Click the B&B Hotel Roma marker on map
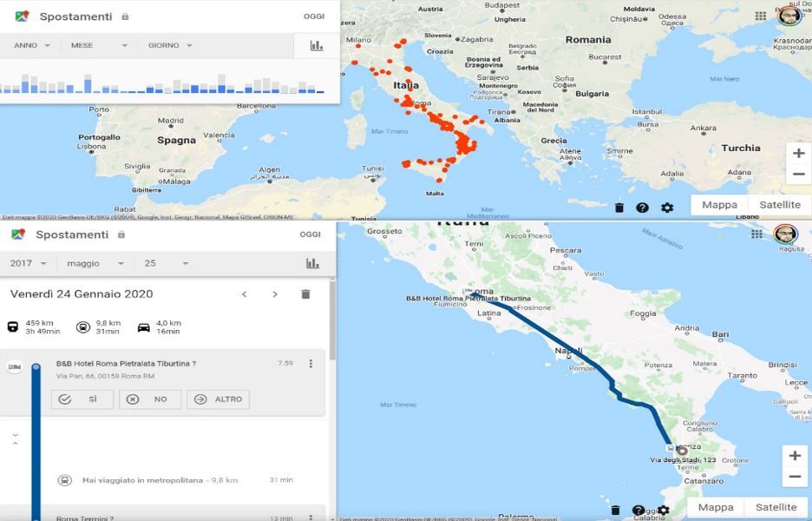This screenshot has width=812, height=521. tap(469, 292)
